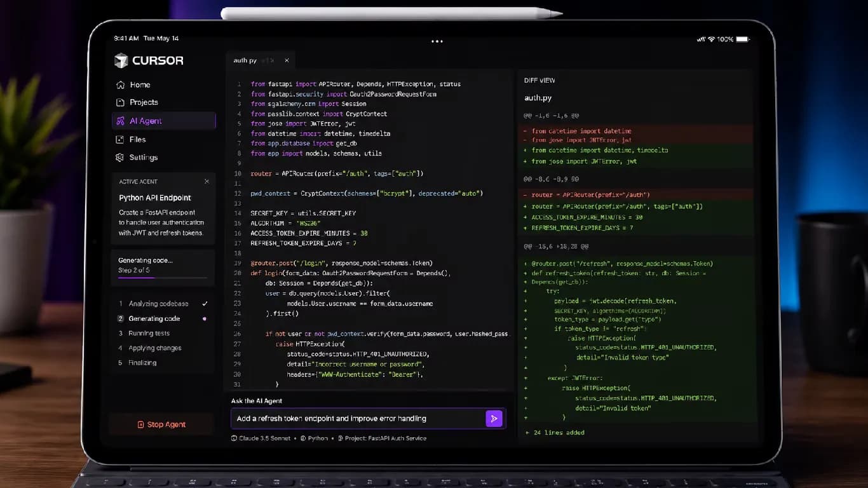Click the Projects folder icon
The height and width of the screenshot is (488, 868).
pyautogui.click(x=120, y=102)
